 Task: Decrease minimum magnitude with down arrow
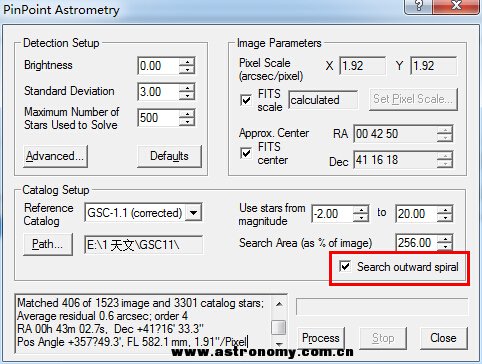click(x=361, y=218)
